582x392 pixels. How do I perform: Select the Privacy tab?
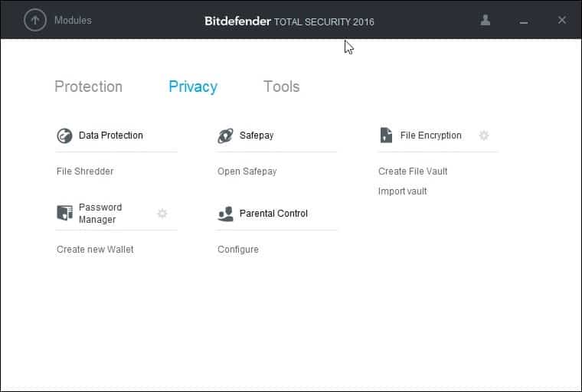pos(193,87)
